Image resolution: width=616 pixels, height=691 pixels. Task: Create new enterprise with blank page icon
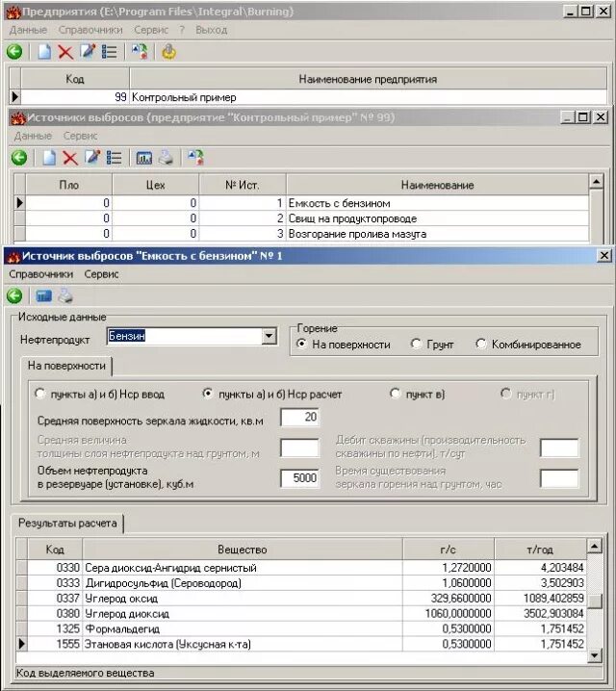tap(44, 52)
